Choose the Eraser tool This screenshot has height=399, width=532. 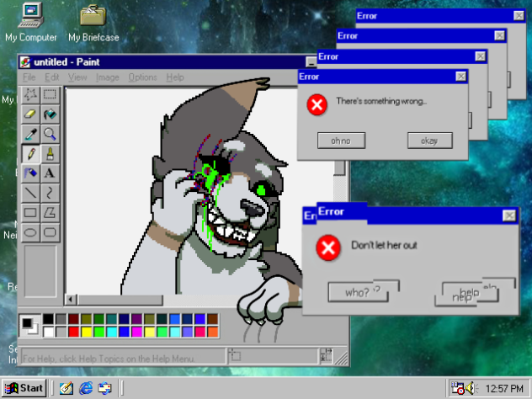point(30,114)
